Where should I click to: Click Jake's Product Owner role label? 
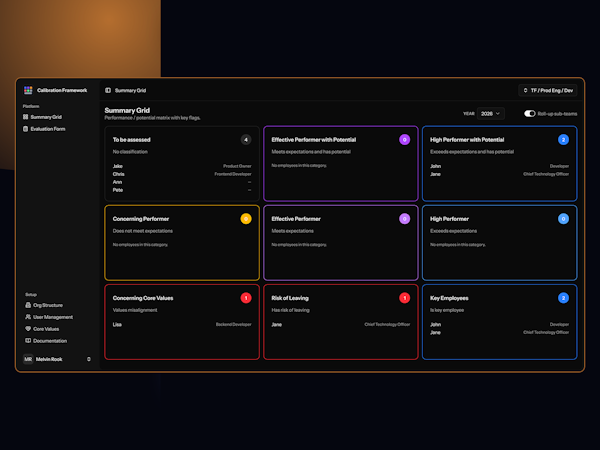tap(237, 166)
